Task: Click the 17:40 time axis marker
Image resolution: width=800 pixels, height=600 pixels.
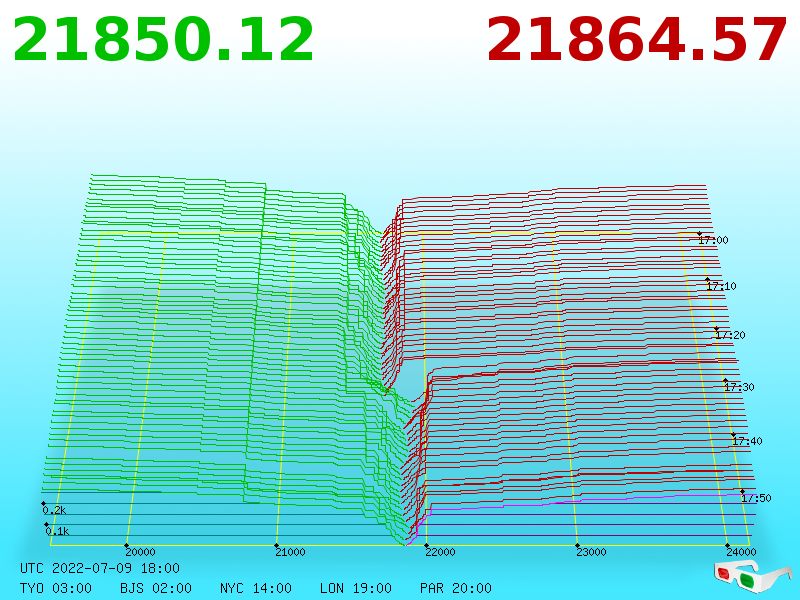Action: click(x=747, y=441)
